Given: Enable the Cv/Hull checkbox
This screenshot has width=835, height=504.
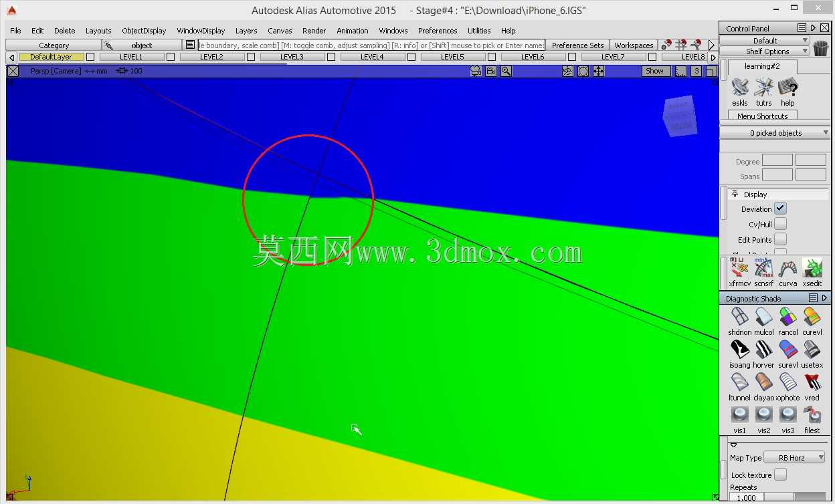Looking at the screenshot, I should [781, 225].
